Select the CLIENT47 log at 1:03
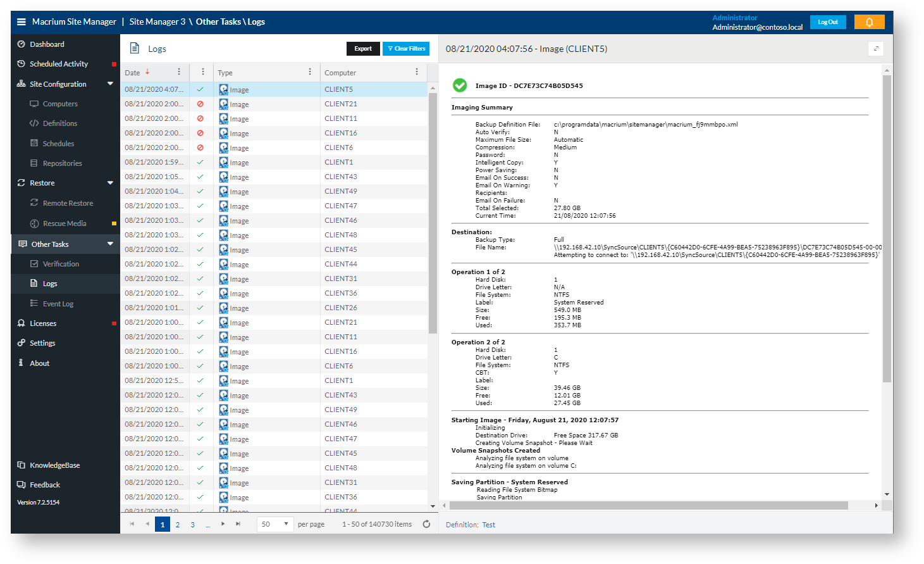The image size is (924, 564). (274, 206)
